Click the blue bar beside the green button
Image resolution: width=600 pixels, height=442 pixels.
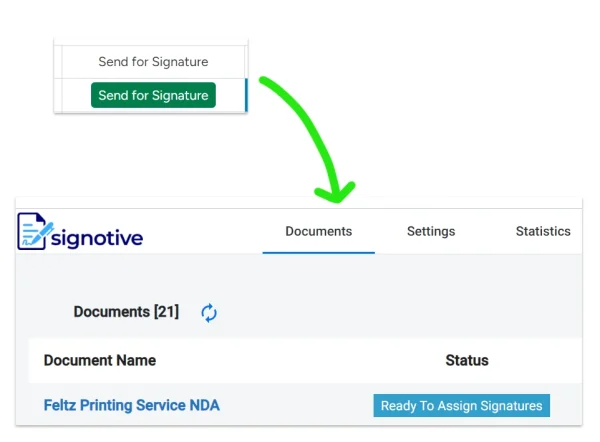(245, 95)
